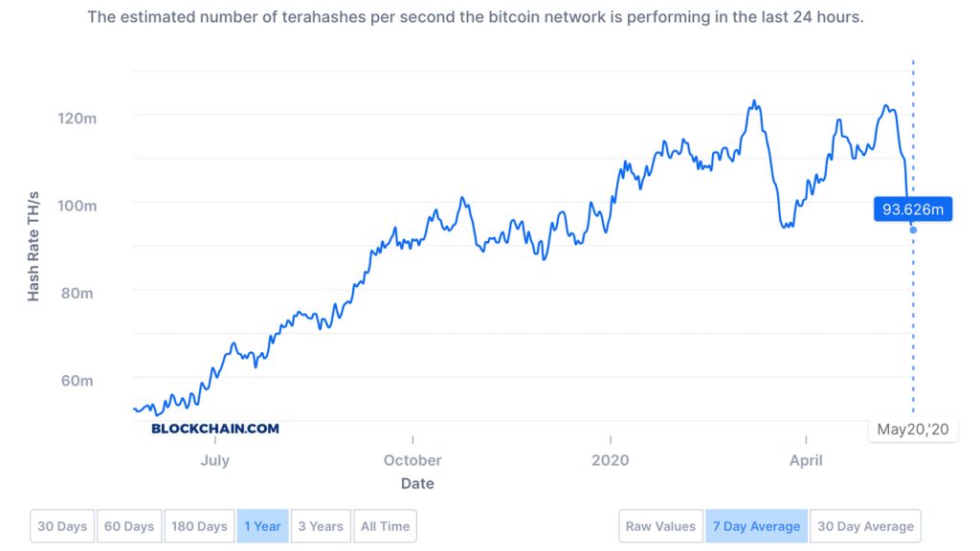Click the active 1 Year tab
Viewport: 980px width, 551px height.
point(263,525)
